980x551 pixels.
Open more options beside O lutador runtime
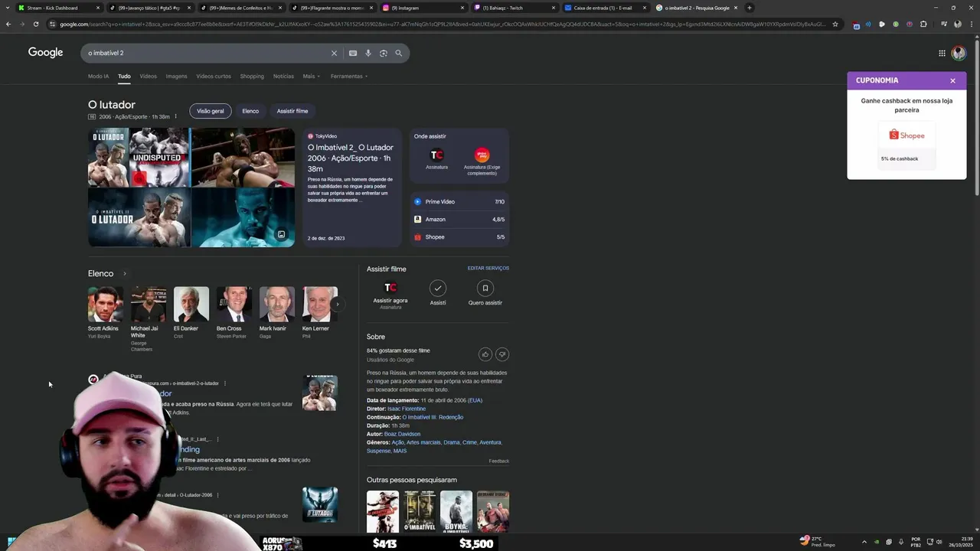(175, 117)
